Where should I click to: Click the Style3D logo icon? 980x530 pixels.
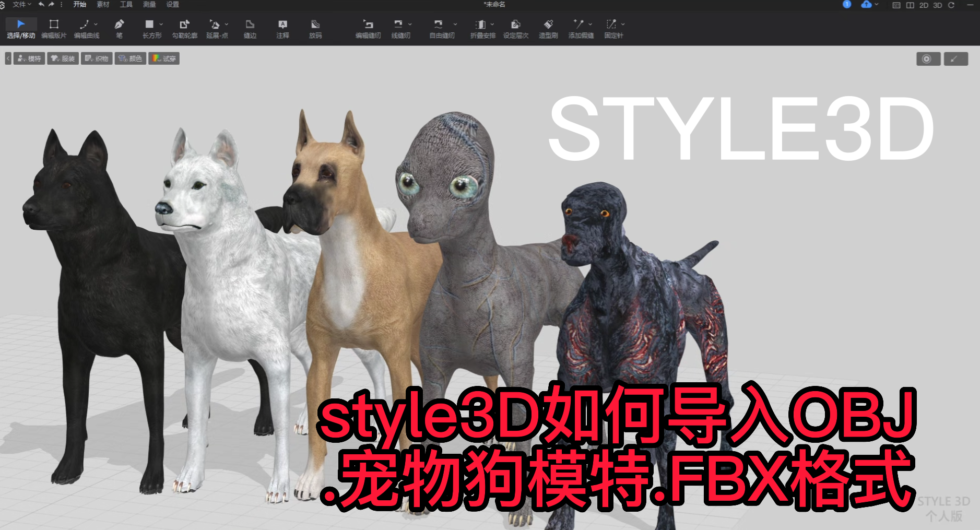pos(3,5)
